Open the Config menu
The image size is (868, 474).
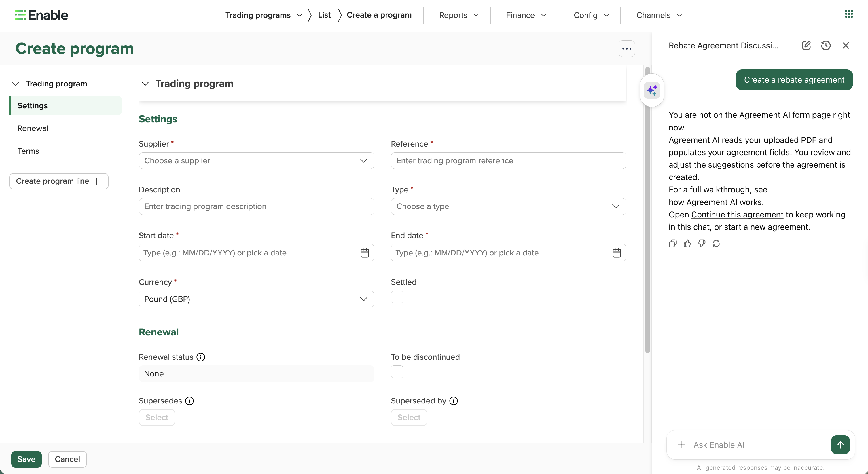tap(591, 15)
